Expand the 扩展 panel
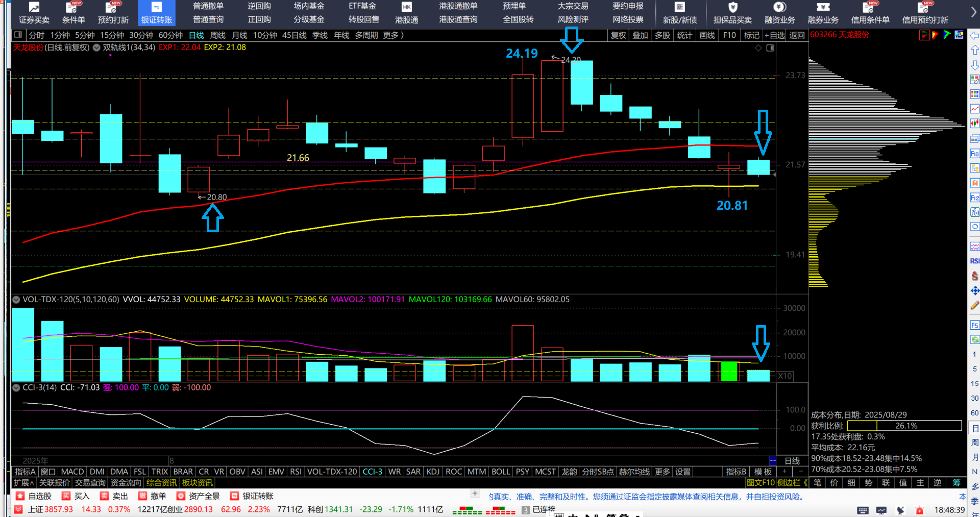 [23, 482]
